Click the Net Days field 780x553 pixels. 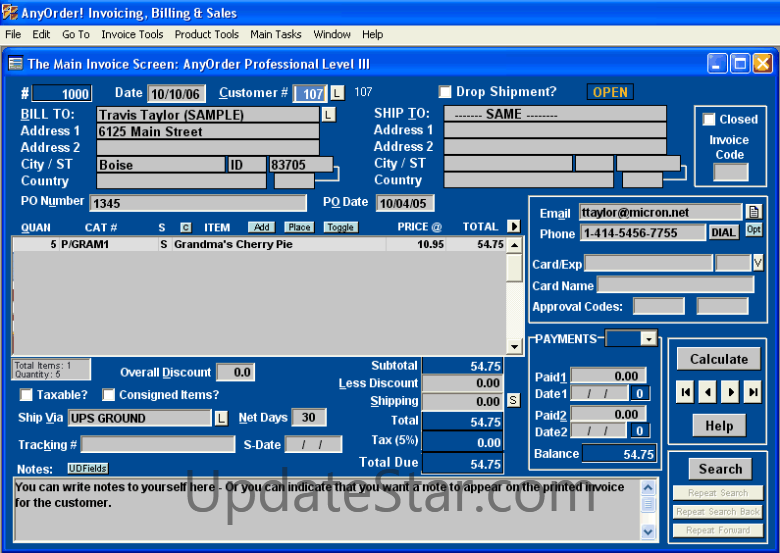click(x=308, y=417)
